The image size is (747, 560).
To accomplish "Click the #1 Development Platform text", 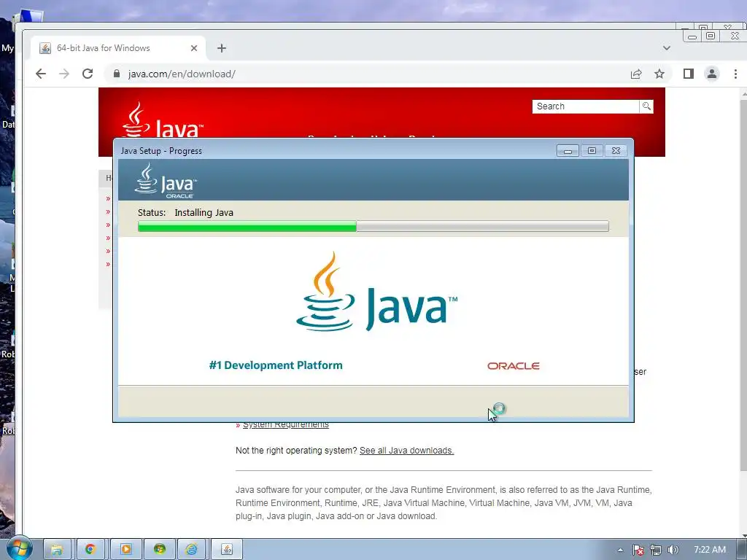I will [276, 365].
